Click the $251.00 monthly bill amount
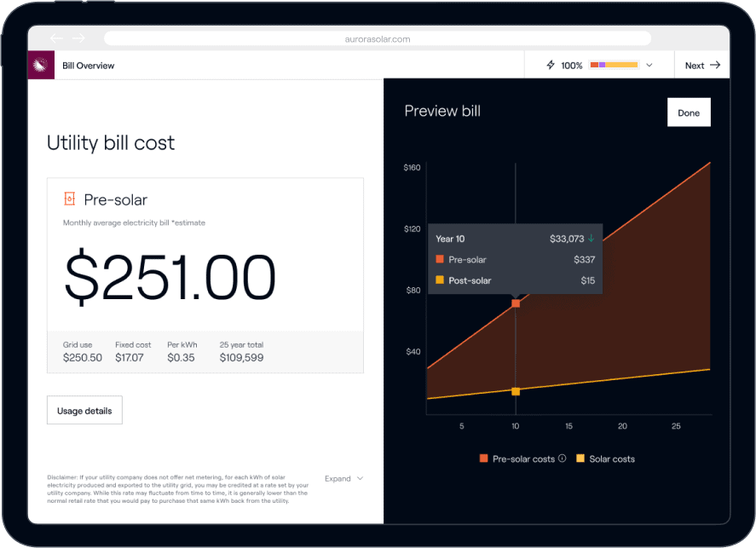Viewport: 756px width, 548px height. click(x=170, y=277)
